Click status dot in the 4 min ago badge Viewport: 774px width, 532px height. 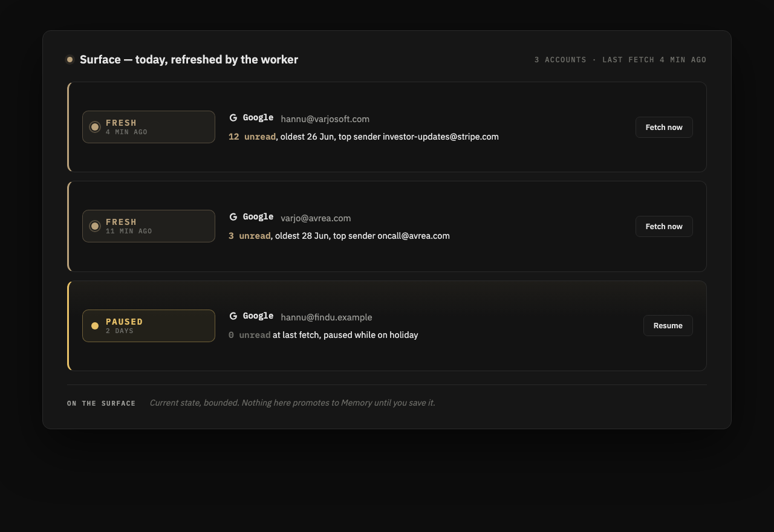(95, 127)
